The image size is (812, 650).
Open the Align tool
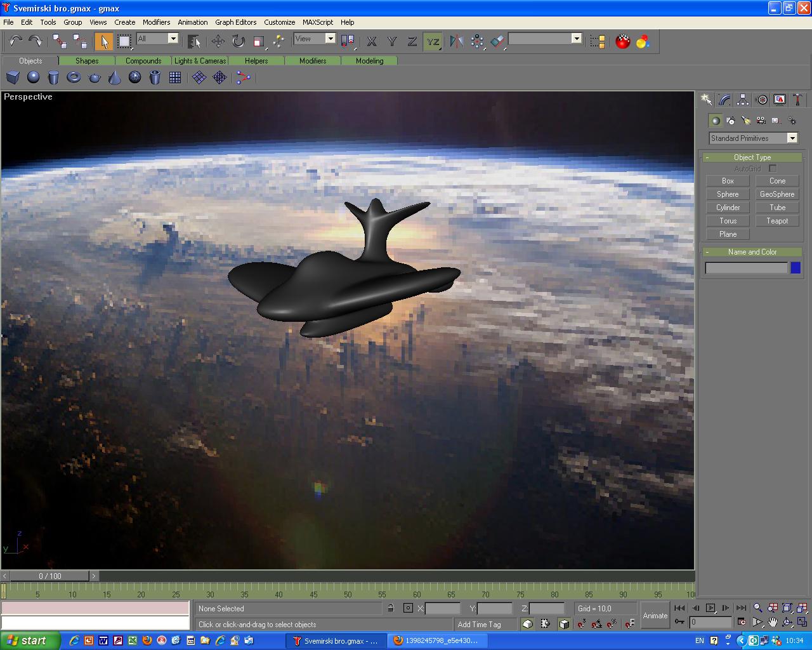tap(497, 41)
